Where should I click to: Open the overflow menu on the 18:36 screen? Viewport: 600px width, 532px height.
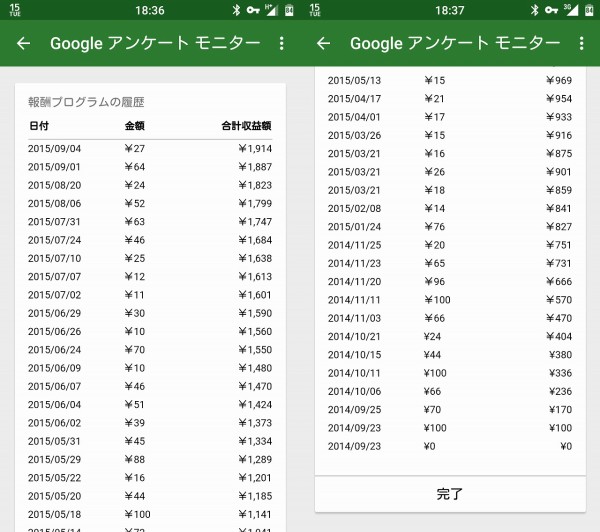pyautogui.click(x=281, y=43)
